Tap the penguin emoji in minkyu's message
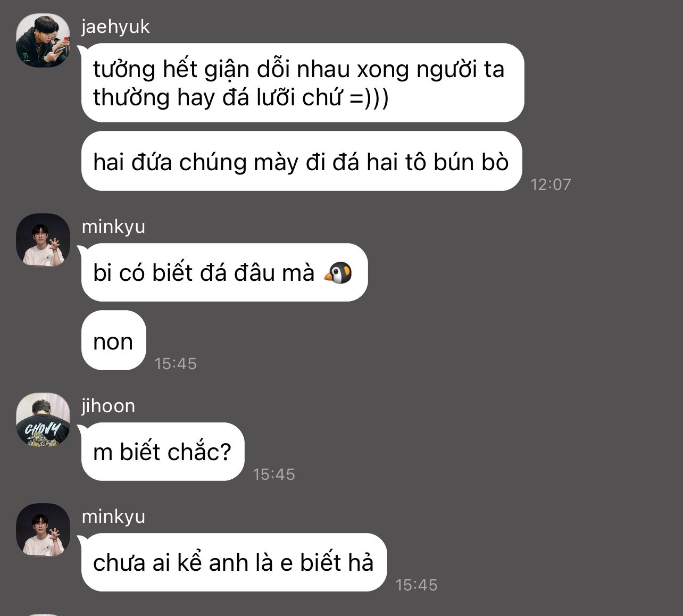The image size is (683, 616). pos(338,273)
